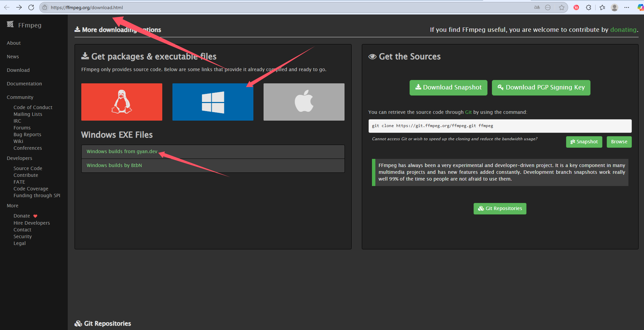
Task: Click the Browse button
Action: tap(619, 142)
